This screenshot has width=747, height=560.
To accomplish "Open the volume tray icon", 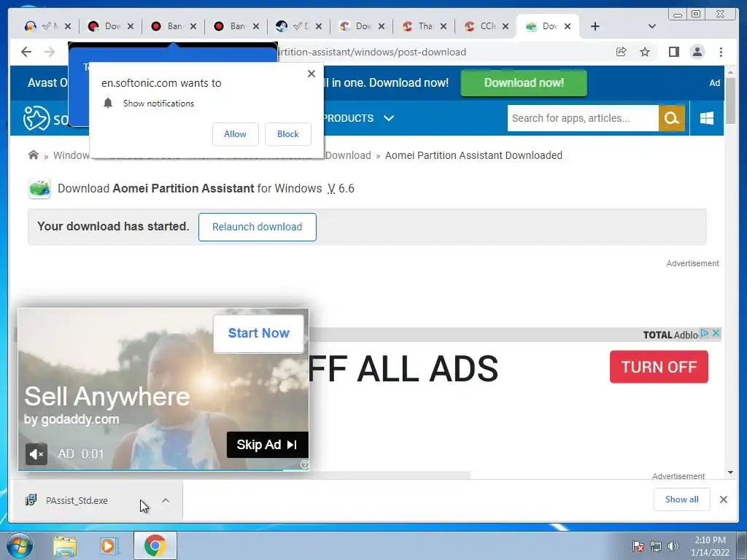I will [x=673, y=546].
